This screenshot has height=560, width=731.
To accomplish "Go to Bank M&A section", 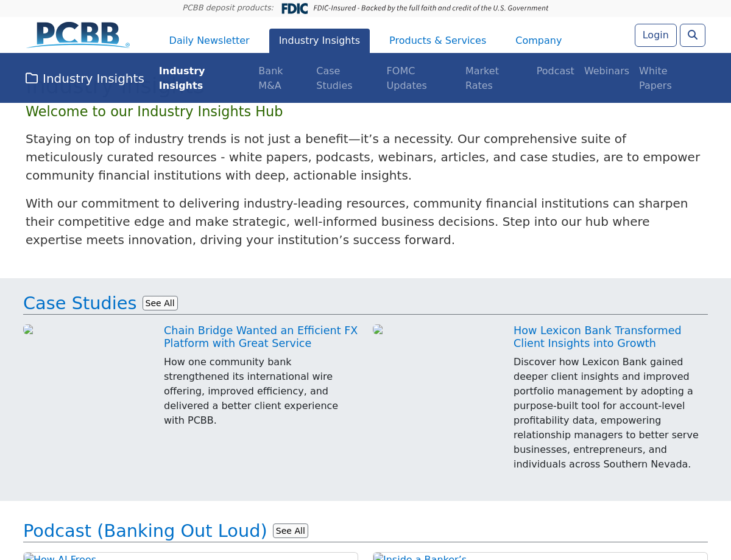I will [270, 79].
